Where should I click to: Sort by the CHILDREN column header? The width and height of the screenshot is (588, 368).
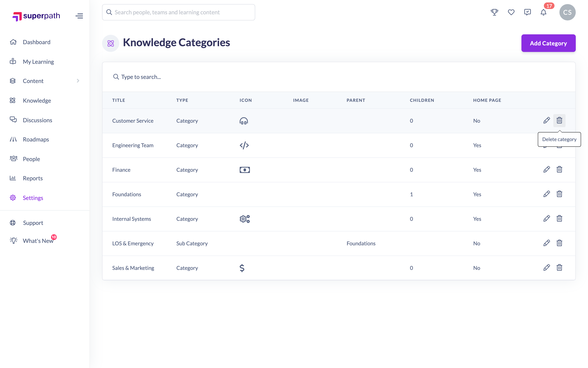422,100
